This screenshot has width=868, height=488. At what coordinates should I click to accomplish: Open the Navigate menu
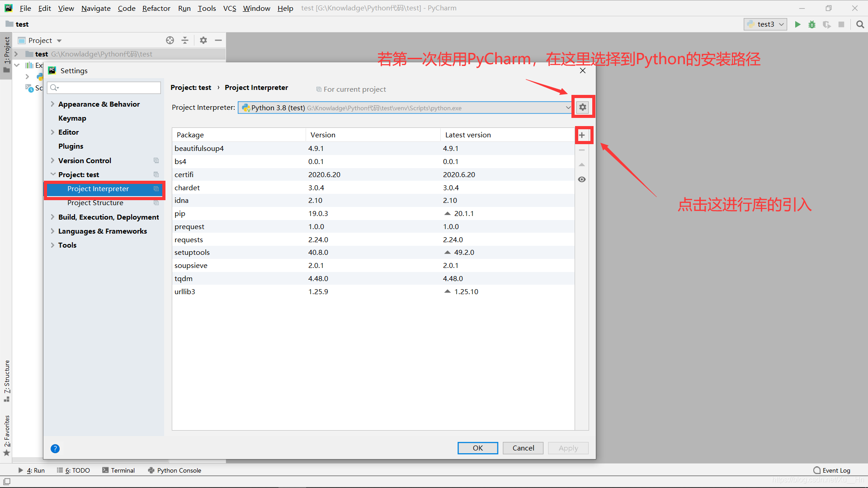point(96,8)
